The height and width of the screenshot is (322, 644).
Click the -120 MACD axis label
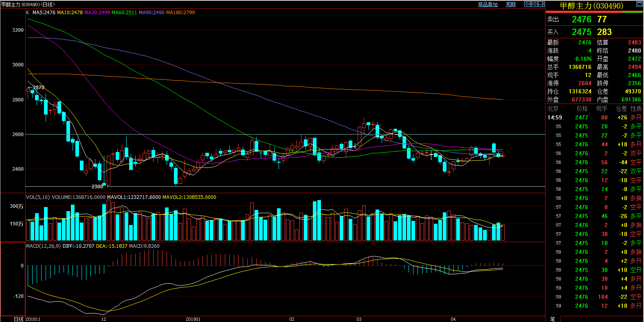pos(18,296)
